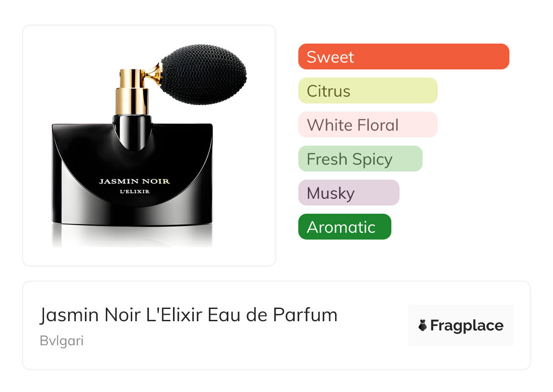Click the black mesh atomizer bulb

pos(204,75)
